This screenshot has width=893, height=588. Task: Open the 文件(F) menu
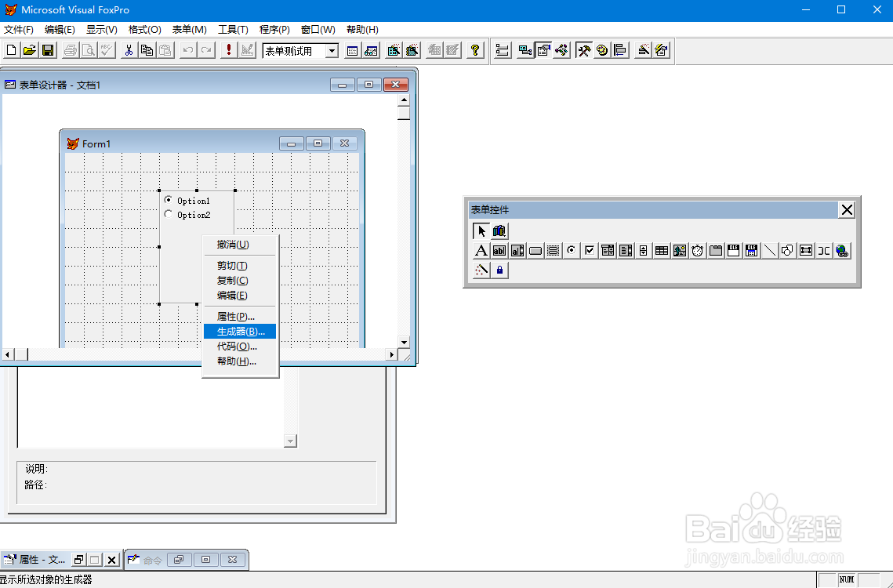(19, 30)
